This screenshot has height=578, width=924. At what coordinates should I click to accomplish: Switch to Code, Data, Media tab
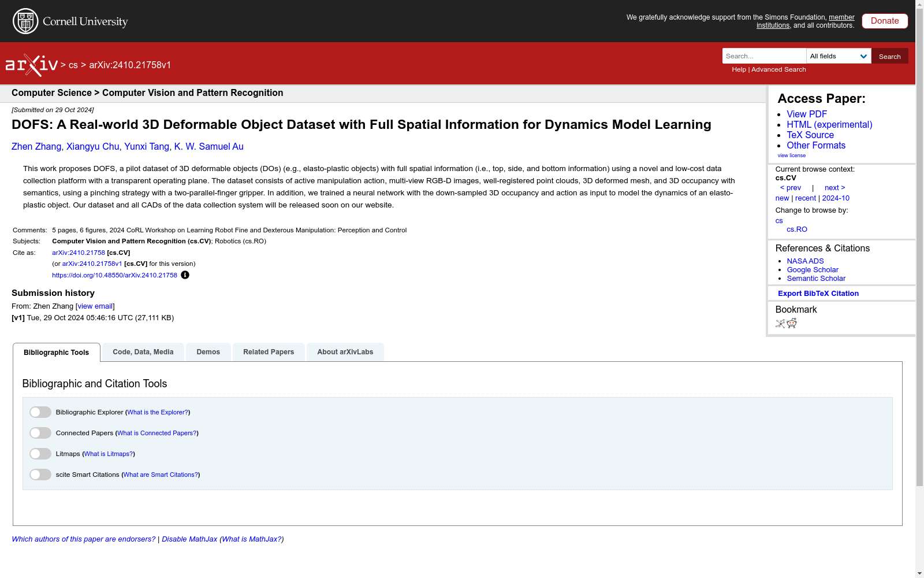(x=143, y=352)
